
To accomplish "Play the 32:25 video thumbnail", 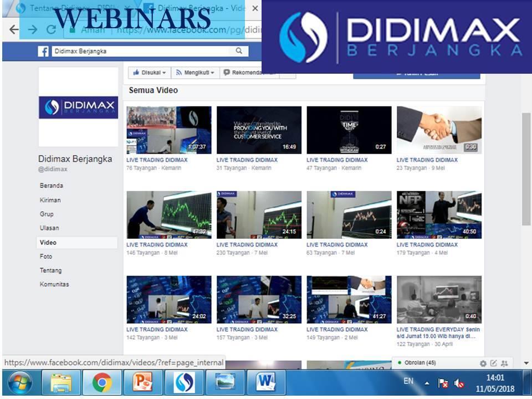I will 259,300.
